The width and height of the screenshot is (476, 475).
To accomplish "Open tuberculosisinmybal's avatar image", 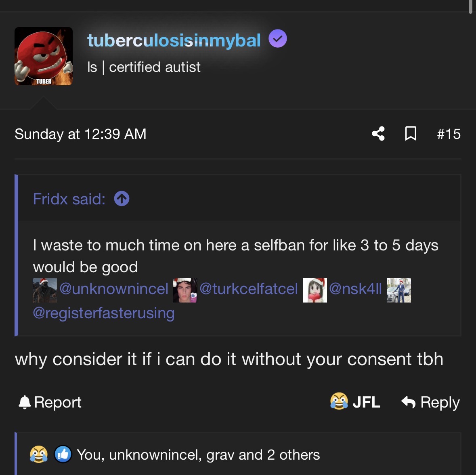I will click(x=44, y=56).
